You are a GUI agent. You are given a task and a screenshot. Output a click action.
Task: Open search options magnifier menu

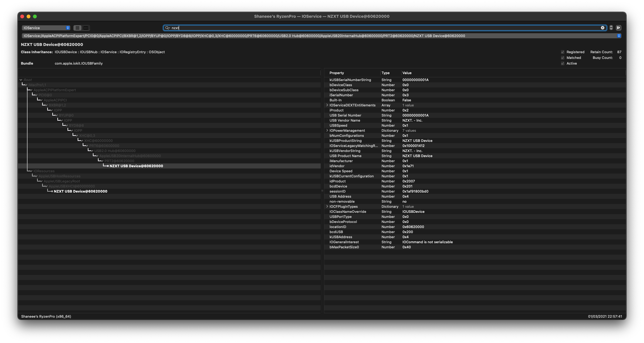pos(167,28)
